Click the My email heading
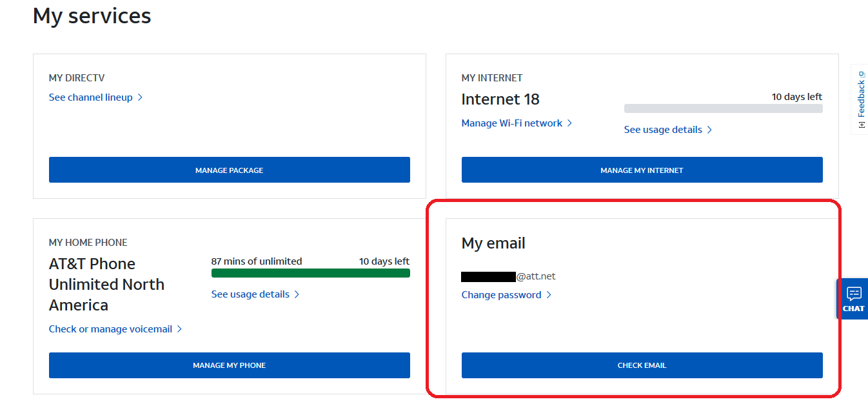Image resolution: width=868 pixels, height=406 pixels. [x=493, y=243]
